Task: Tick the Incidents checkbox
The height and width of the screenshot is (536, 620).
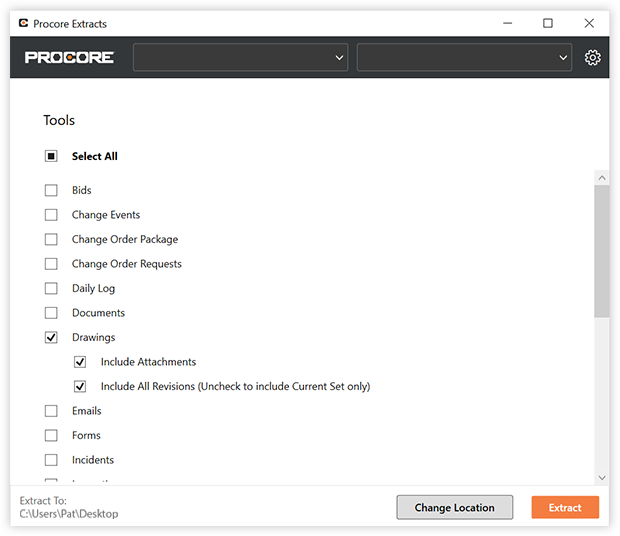Action: pyautogui.click(x=51, y=460)
